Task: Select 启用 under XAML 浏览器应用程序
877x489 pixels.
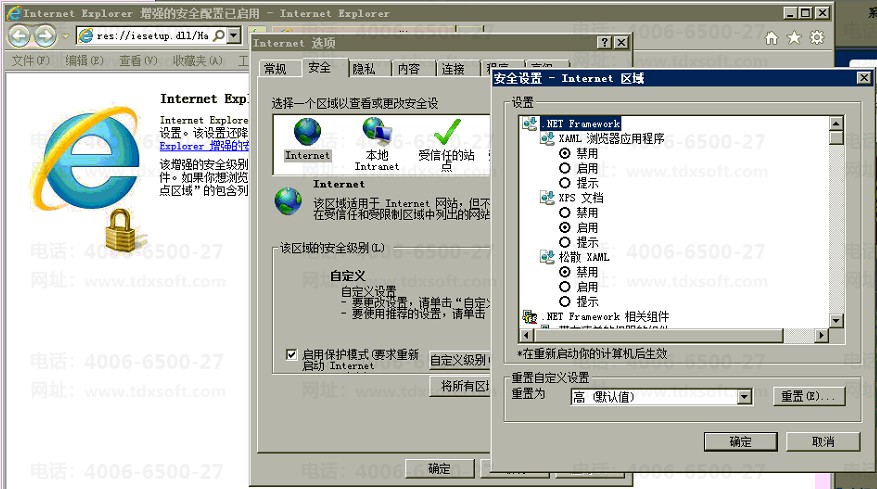Action: [x=565, y=168]
